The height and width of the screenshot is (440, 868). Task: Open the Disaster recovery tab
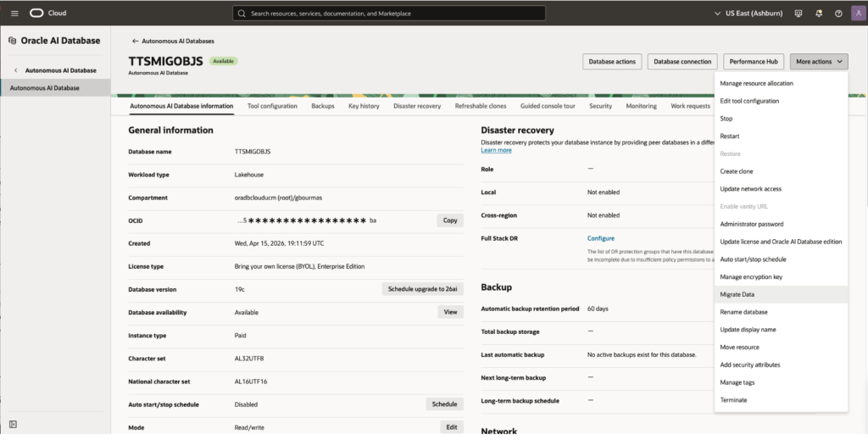pos(417,106)
